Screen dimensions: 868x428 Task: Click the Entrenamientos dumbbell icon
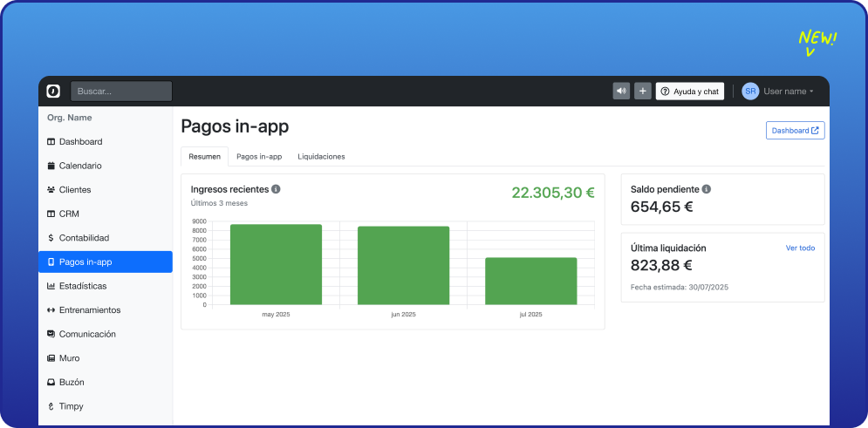51,310
